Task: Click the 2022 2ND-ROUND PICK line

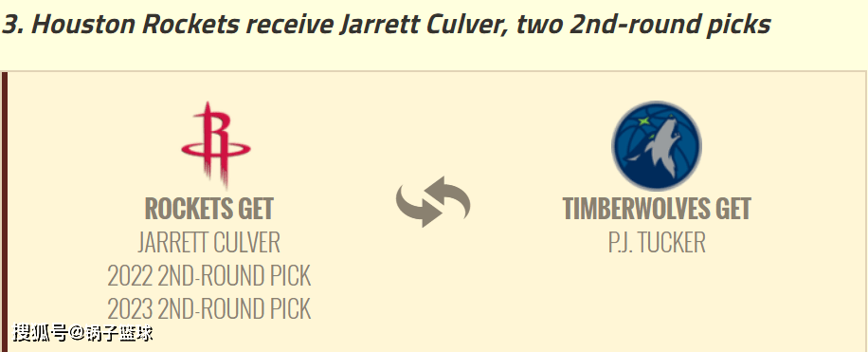Action: [209, 275]
